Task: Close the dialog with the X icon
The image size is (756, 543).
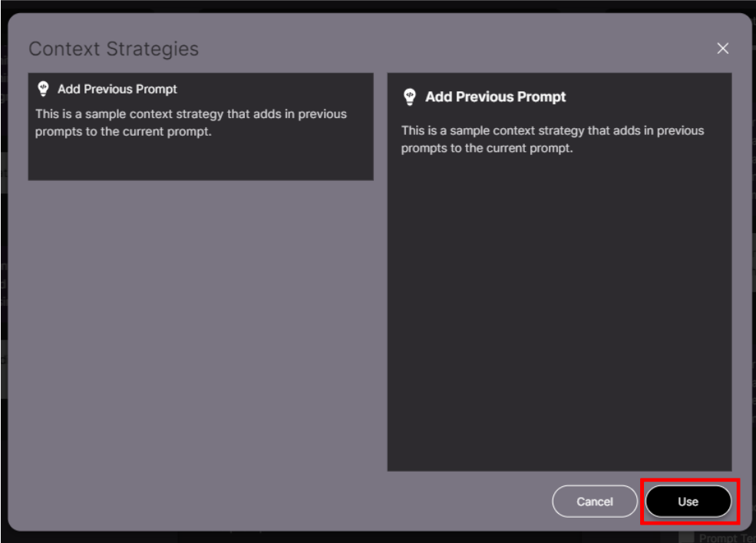Action: (x=722, y=48)
